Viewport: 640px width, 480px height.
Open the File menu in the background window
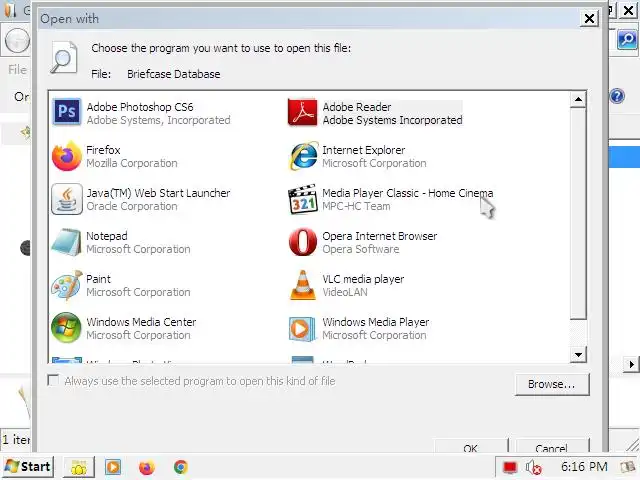click(18, 70)
